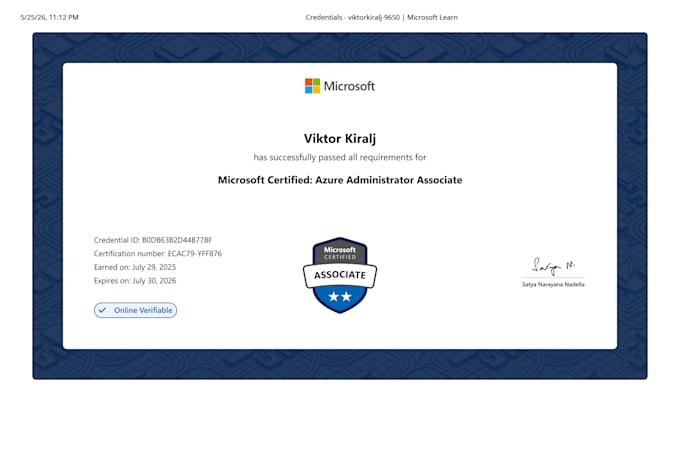The height and width of the screenshot is (459, 680).
Task: Click the print timestamp 5/25/26, 11:12 PM
Action: tap(49, 17)
